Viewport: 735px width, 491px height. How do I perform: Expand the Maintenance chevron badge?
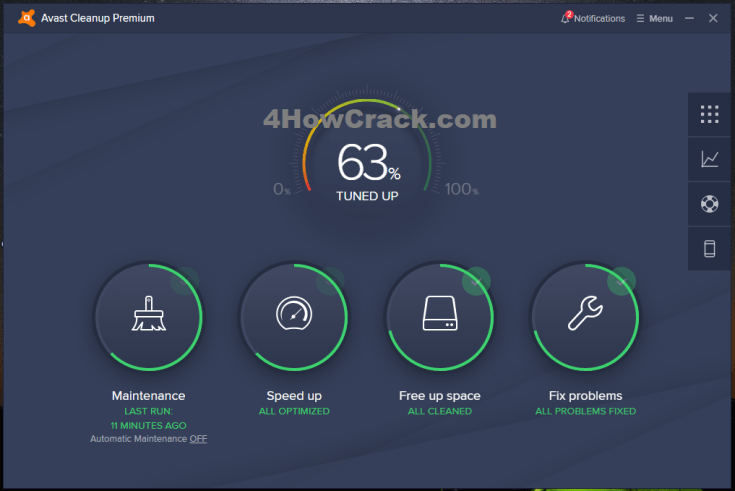coord(185,281)
